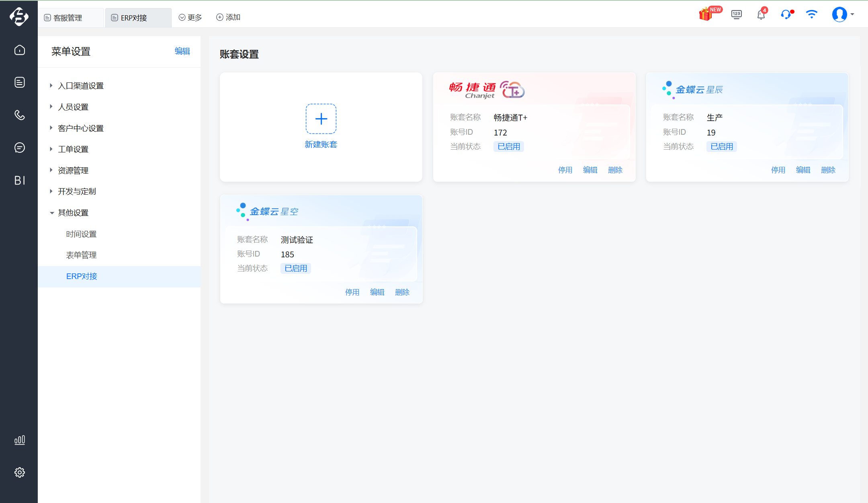Click 新建账套 link
This screenshot has width=868, height=503.
click(x=321, y=144)
